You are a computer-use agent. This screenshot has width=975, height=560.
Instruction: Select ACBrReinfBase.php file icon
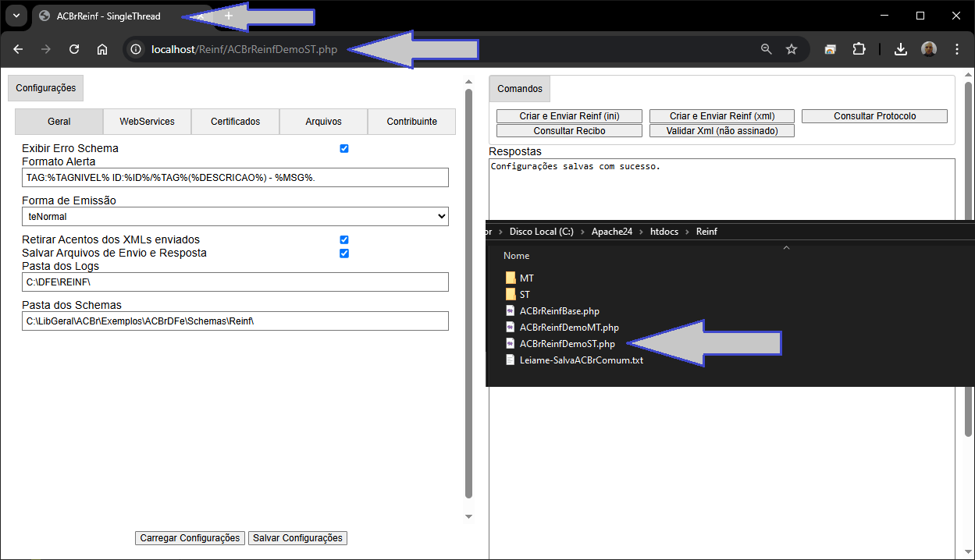coord(511,311)
